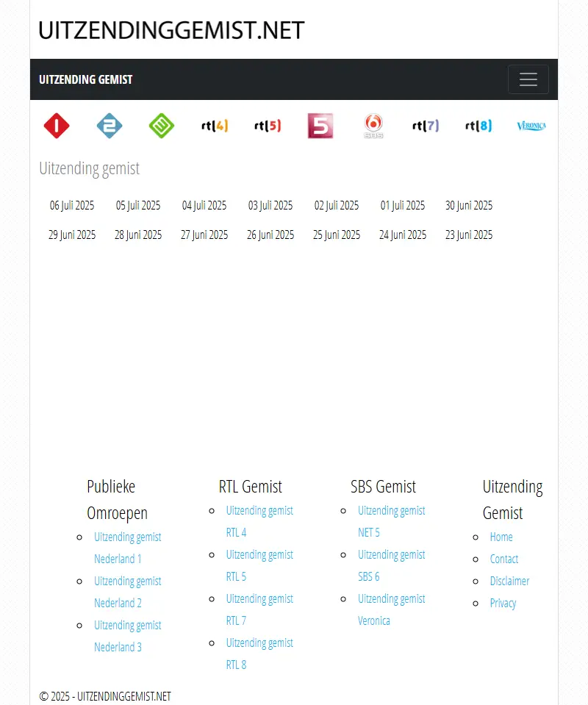The height and width of the screenshot is (705, 588).
Task: Click the footer Uitzending Gemist column heading
Action: pos(512,499)
